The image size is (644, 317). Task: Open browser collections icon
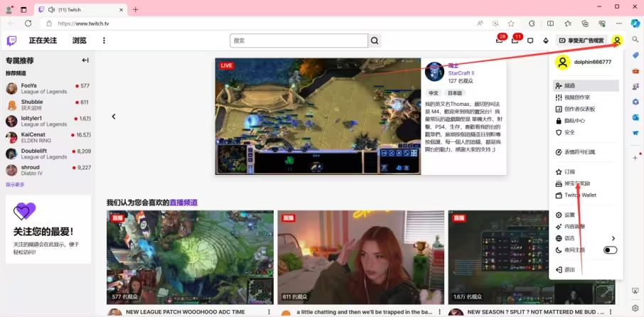click(x=585, y=23)
